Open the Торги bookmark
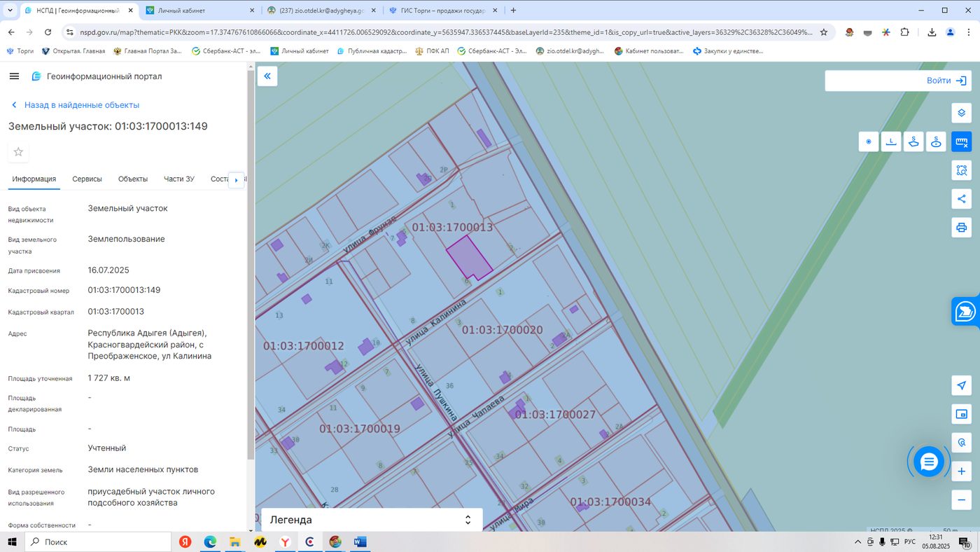 tap(20, 51)
